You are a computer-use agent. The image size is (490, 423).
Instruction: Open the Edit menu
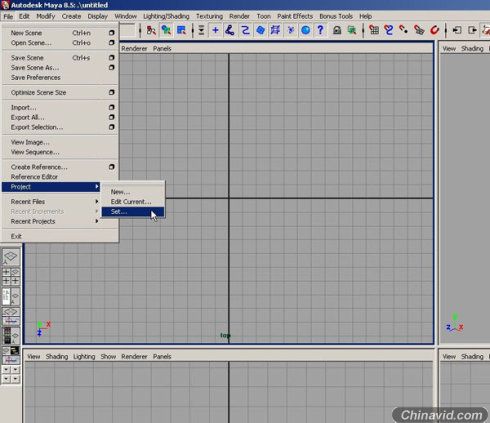pyautogui.click(x=24, y=16)
